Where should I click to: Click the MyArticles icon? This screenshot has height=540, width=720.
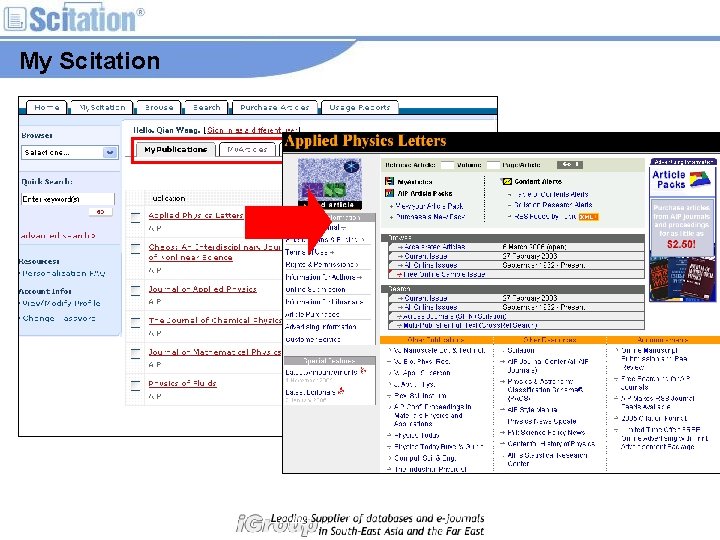point(389,181)
